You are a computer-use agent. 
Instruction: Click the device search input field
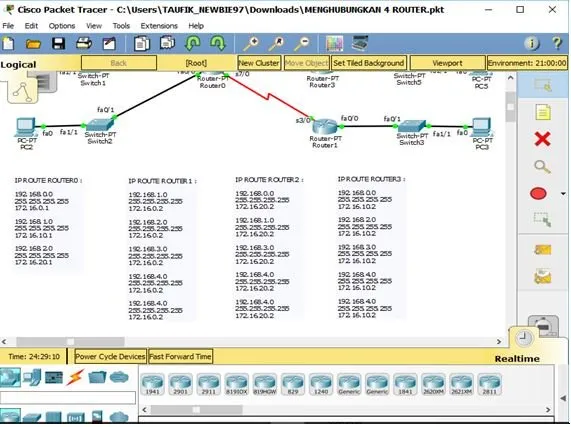coord(68,398)
